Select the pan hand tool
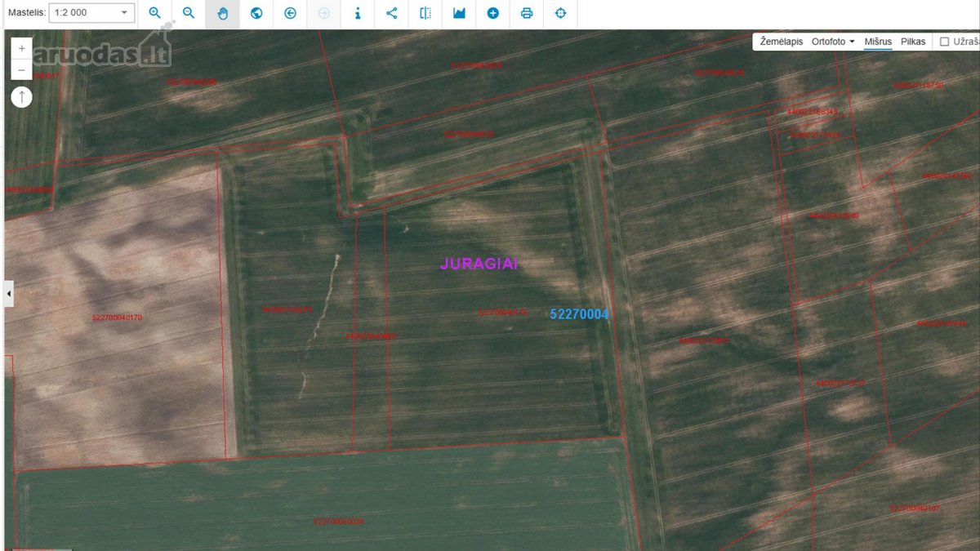The height and width of the screenshot is (551, 980). [222, 13]
